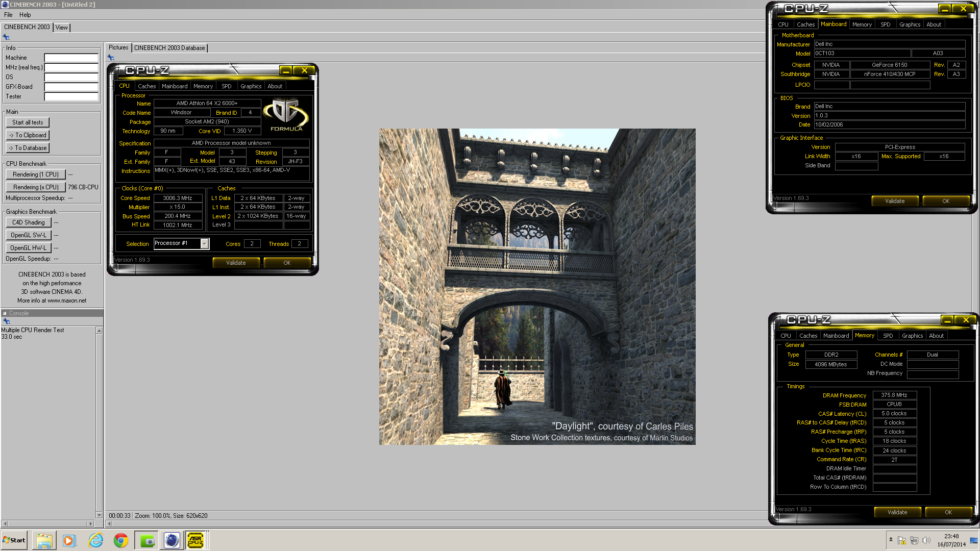The width and height of the screenshot is (980, 551).
Task: Open Google Chrome from the taskbar
Action: [121, 540]
